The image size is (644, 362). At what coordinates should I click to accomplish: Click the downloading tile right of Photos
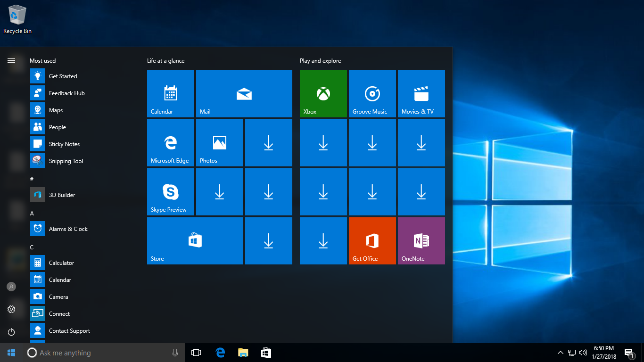[269, 143]
